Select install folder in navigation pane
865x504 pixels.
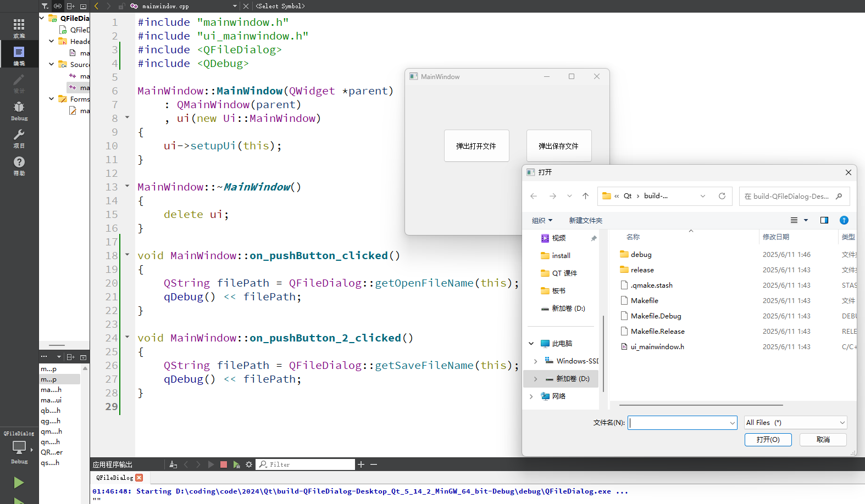click(x=561, y=255)
